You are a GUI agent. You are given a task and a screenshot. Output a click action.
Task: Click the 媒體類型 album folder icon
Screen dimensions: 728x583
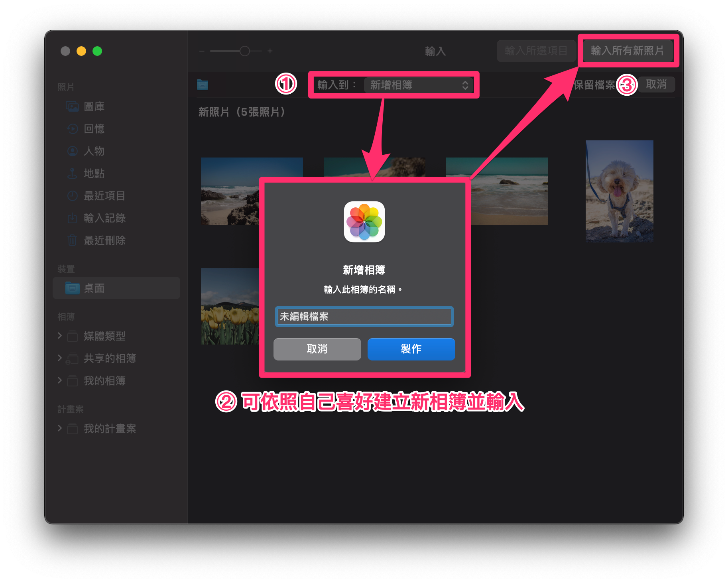[x=72, y=336]
